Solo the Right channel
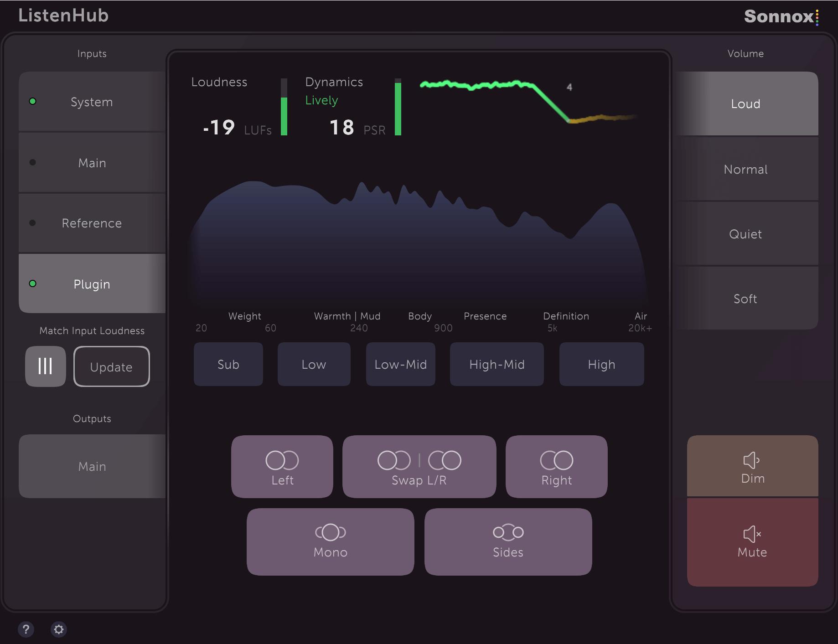 (x=556, y=466)
